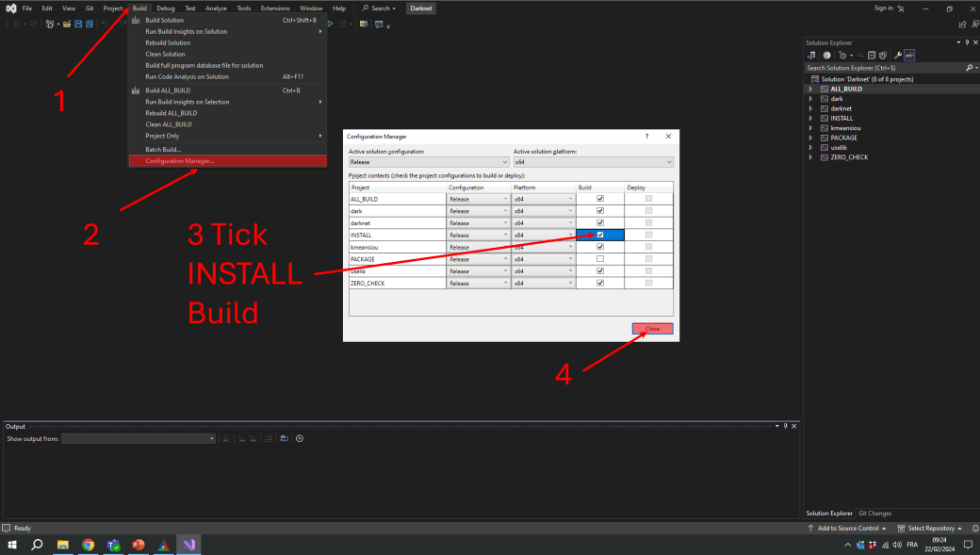This screenshot has height=555, width=980.
Task: Expand INSTALL node in Solution Explorer
Action: (x=811, y=118)
